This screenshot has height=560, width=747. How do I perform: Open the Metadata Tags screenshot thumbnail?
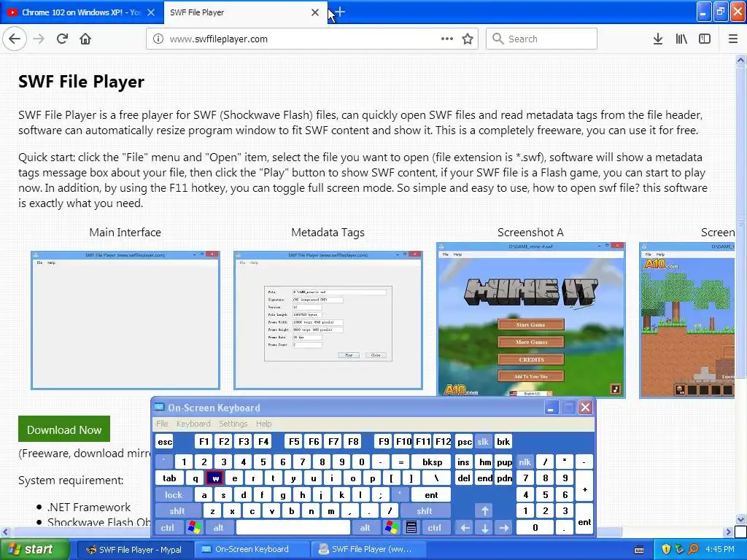pos(328,320)
